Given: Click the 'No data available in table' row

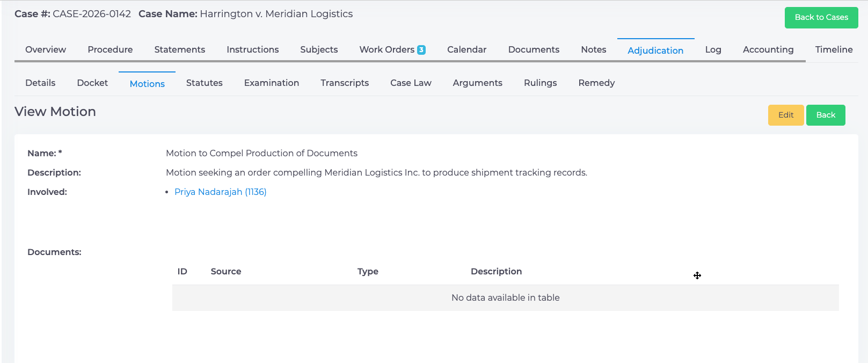Looking at the screenshot, I should (506, 297).
